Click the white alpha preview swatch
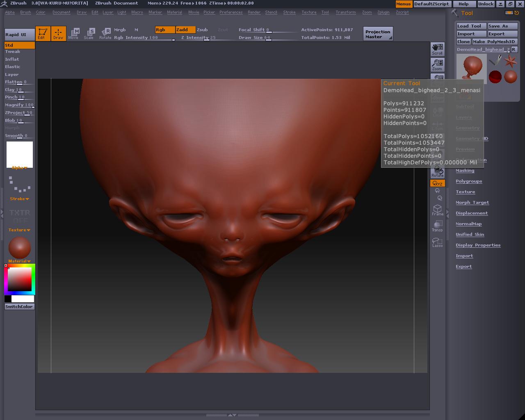This screenshot has width=525, height=420. coord(20,154)
